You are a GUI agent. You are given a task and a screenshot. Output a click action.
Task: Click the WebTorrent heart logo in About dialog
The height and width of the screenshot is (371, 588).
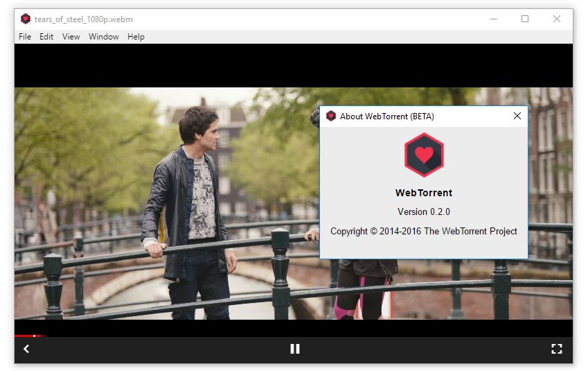coord(424,155)
